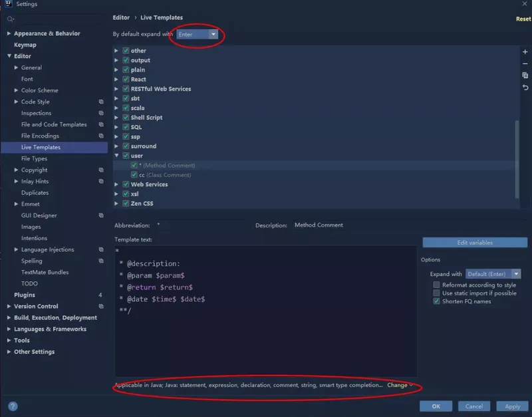532x417 pixels.
Task: Focus the Abbreviation input field
Action: (x=201, y=225)
